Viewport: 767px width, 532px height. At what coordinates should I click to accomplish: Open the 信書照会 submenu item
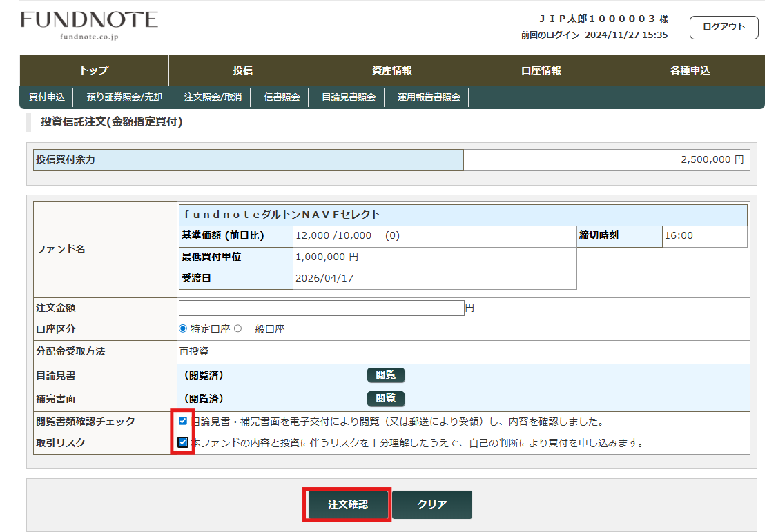pyautogui.click(x=282, y=97)
